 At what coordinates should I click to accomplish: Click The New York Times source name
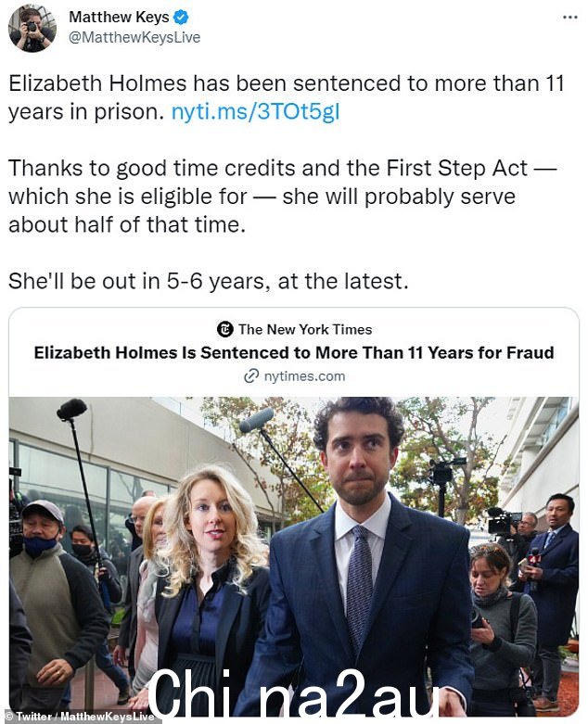click(x=305, y=329)
